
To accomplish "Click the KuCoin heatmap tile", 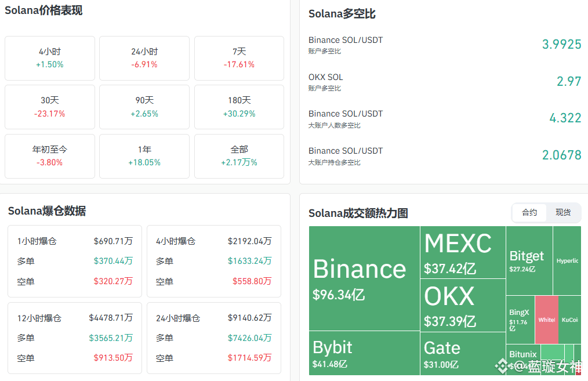I will (569, 320).
